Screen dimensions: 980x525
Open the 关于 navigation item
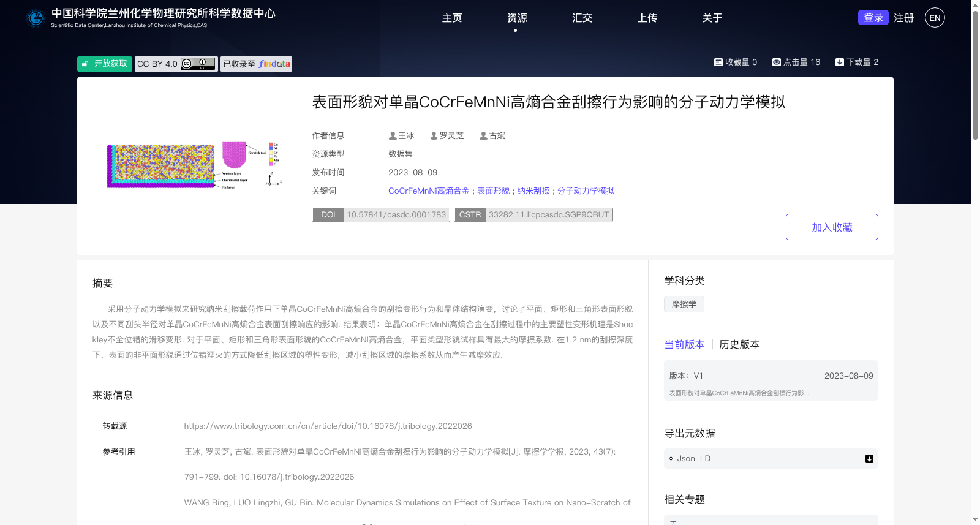712,18
